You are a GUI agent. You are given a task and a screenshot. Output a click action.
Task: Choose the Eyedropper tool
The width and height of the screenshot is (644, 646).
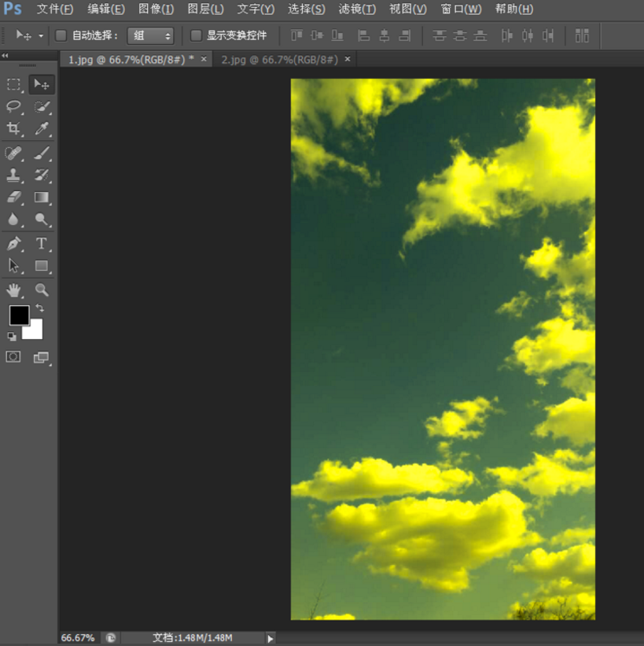tap(42, 128)
